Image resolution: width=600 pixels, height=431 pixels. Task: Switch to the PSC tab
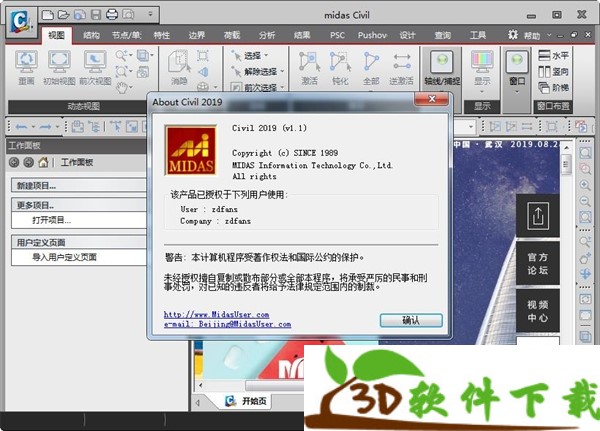337,35
